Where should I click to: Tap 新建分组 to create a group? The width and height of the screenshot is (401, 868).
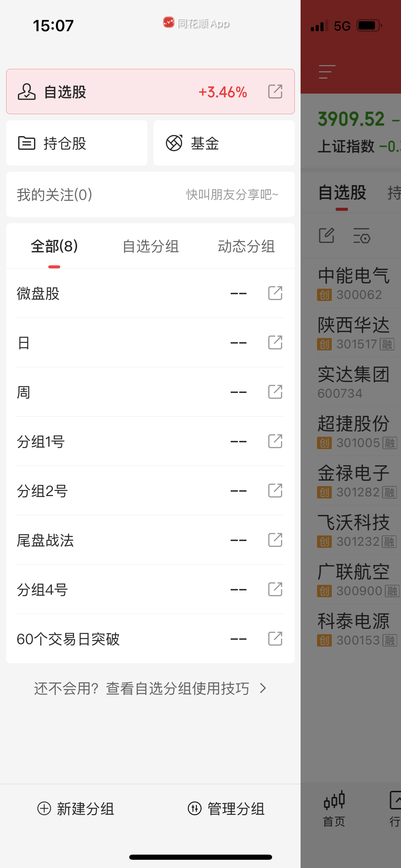click(x=76, y=809)
